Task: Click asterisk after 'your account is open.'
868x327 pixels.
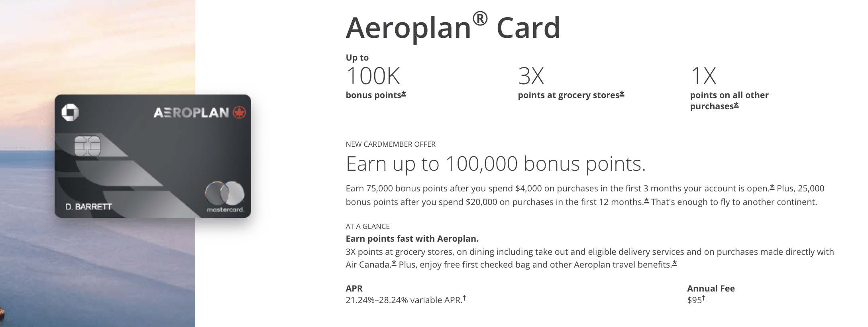Action: coord(772,187)
